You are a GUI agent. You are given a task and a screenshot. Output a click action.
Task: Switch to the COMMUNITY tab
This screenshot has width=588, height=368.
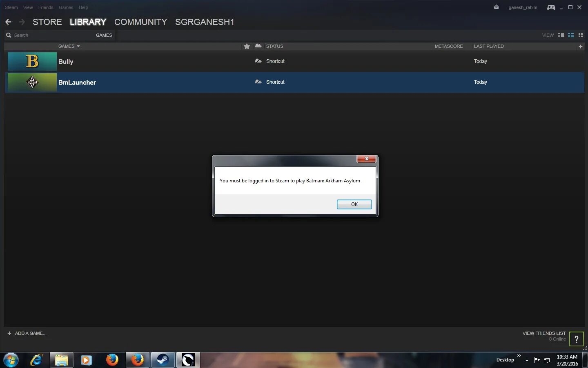(140, 22)
